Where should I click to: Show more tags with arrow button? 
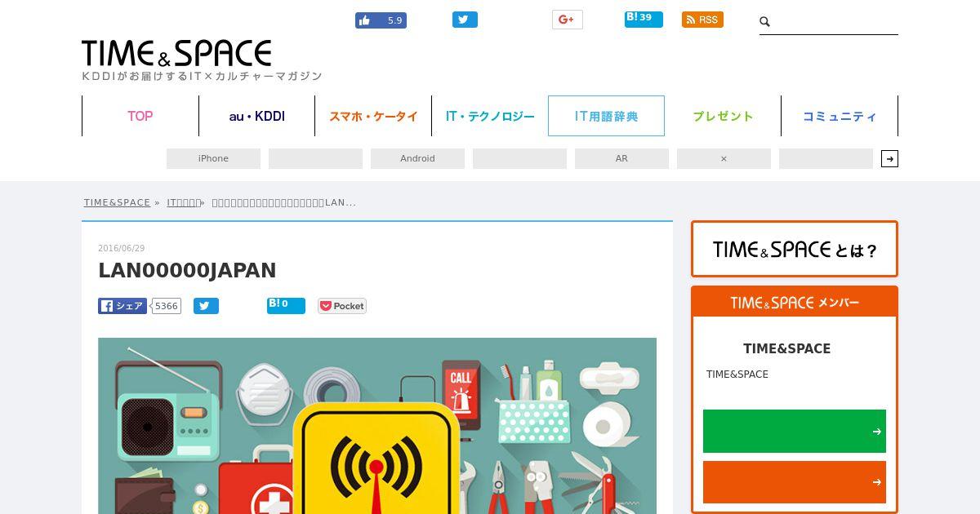(889, 158)
